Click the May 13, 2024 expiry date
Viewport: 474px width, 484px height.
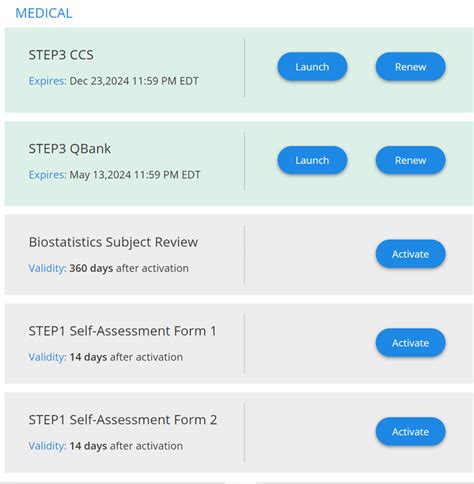point(135,175)
